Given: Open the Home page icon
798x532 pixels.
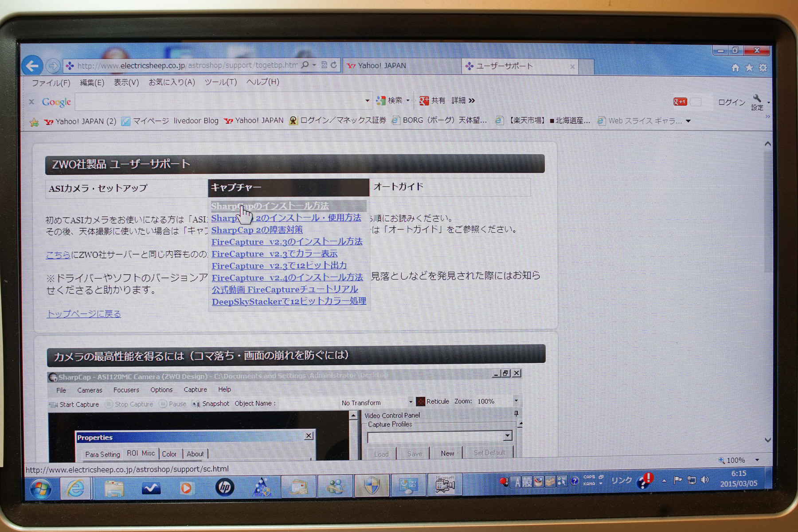Looking at the screenshot, I should [735, 68].
